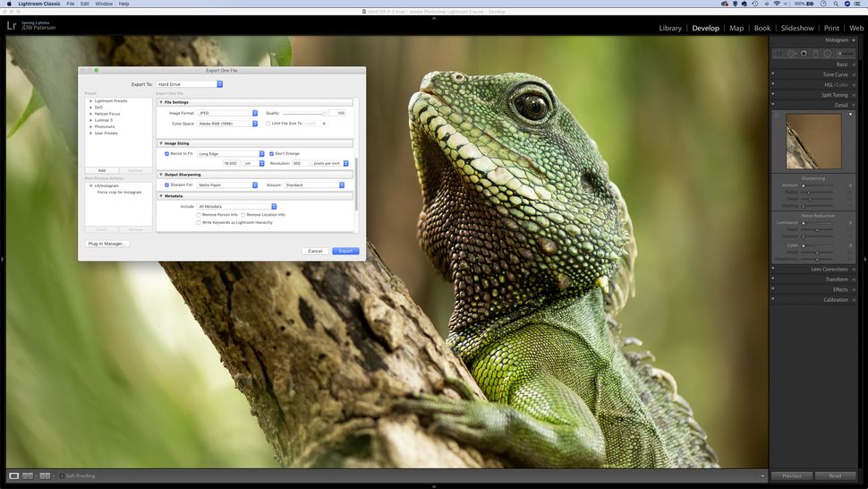Click the Previous button
Viewport: 868px width, 489px height.
(x=792, y=476)
